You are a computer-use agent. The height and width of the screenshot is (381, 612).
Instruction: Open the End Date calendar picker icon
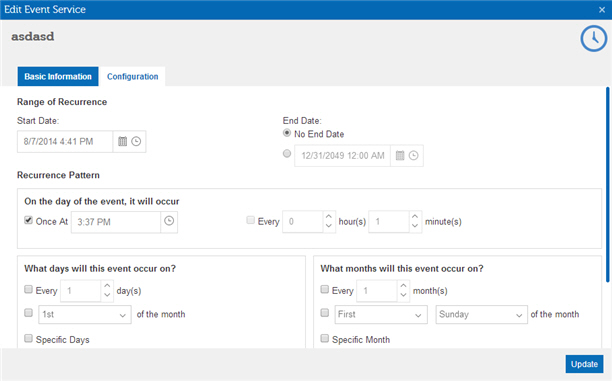click(x=400, y=156)
